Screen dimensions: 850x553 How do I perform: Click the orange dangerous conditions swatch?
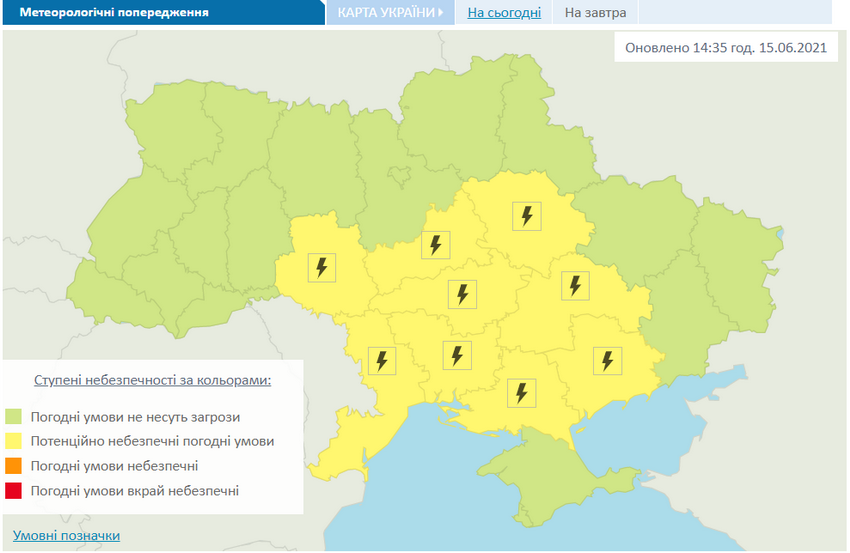(x=14, y=466)
